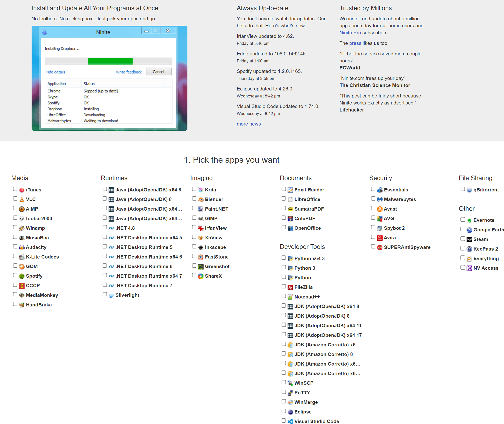
Task: Enable the WinMerge checkbox
Action: coord(284,401)
